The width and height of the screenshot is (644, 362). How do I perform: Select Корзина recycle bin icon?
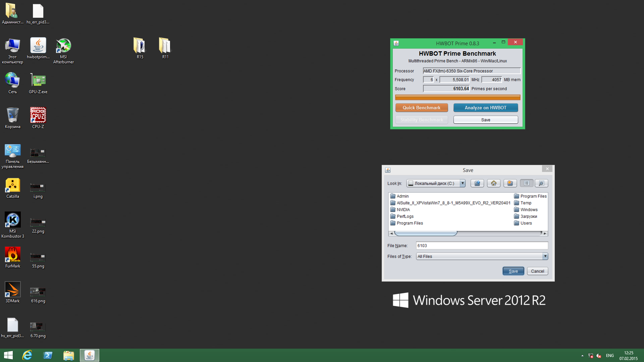12,118
